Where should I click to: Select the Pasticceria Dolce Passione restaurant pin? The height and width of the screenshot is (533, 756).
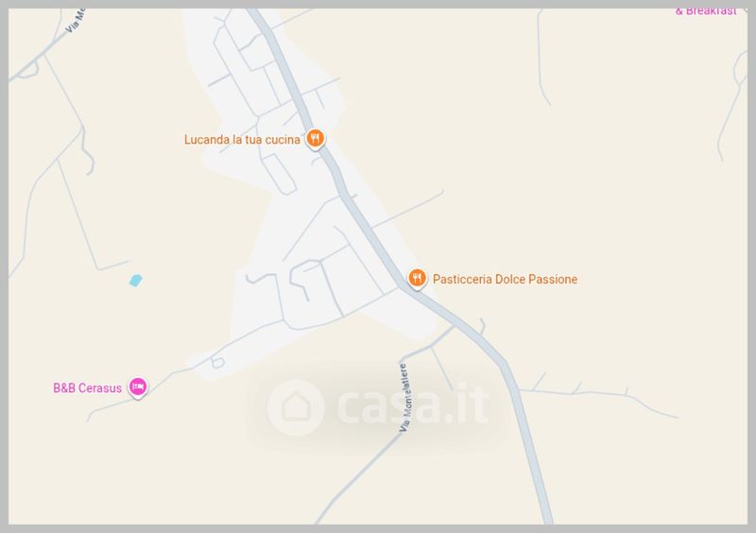417,279
